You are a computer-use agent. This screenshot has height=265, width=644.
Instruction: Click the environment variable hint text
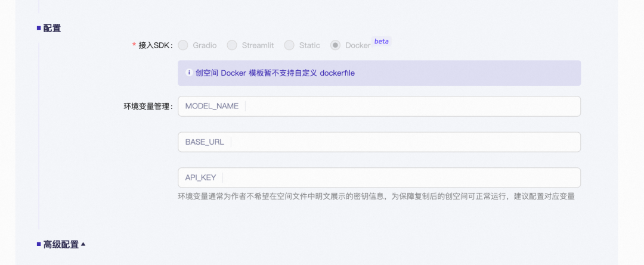pos(376,196)
